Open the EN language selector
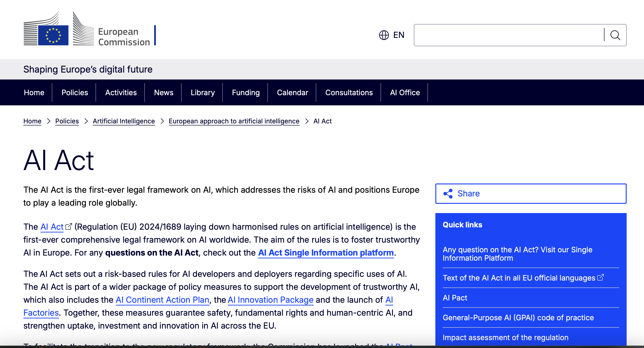644x348 pixels. (391, 35)
